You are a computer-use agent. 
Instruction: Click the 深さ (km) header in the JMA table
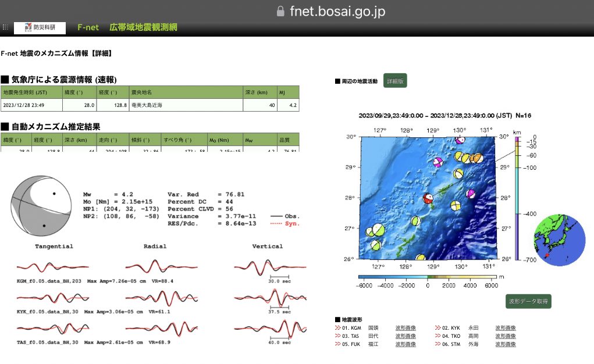(x=260, y=92)
